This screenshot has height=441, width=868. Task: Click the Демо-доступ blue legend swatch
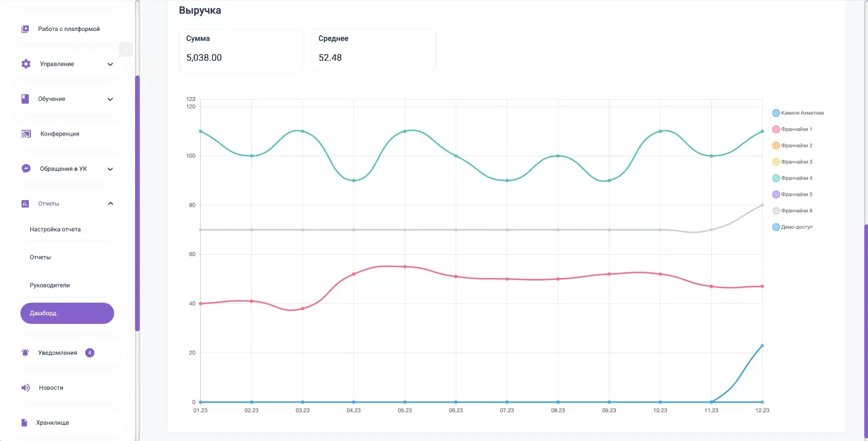point(776,227)
